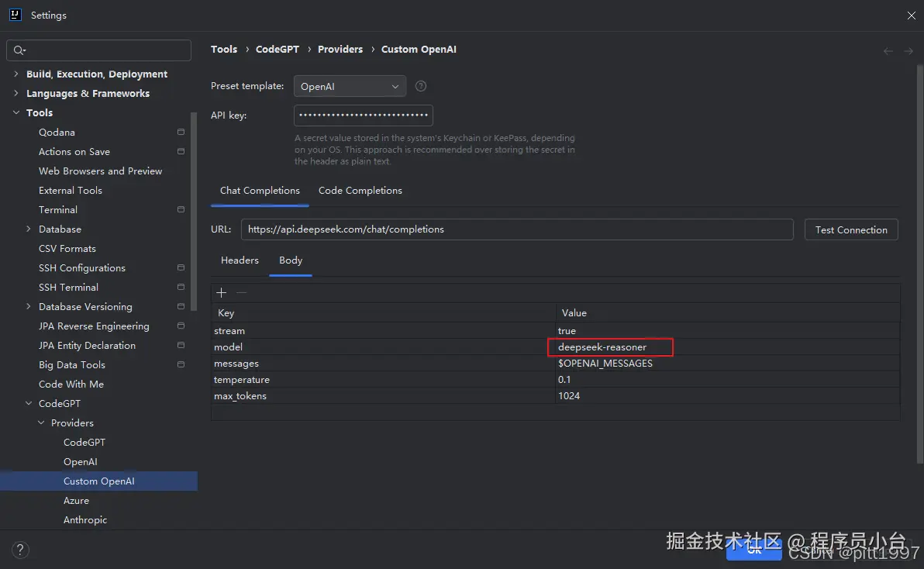Select Code With Me settings
924x569 pixels.
[71, 384]
